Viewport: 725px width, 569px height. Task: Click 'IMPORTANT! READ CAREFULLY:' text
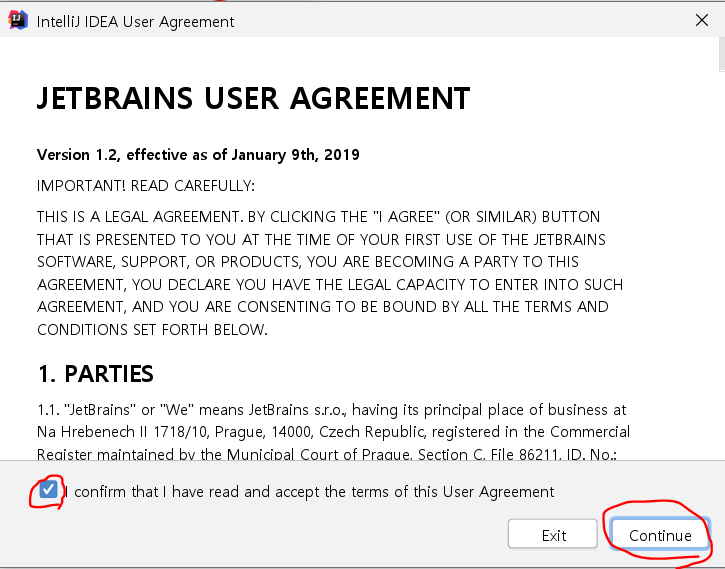click(x=146, y=186)
